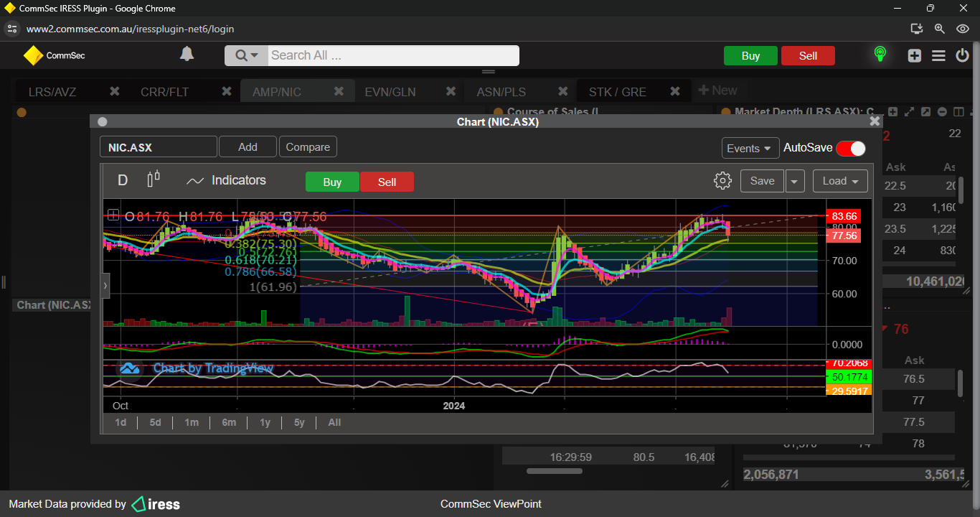The image size is (980, 517).
Task: Switch to the EVN/GLN tab
Action: tap(390, 92)
